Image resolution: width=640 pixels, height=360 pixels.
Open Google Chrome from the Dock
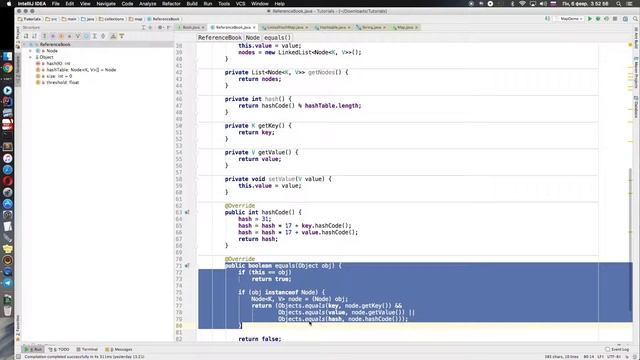[7, 68]
